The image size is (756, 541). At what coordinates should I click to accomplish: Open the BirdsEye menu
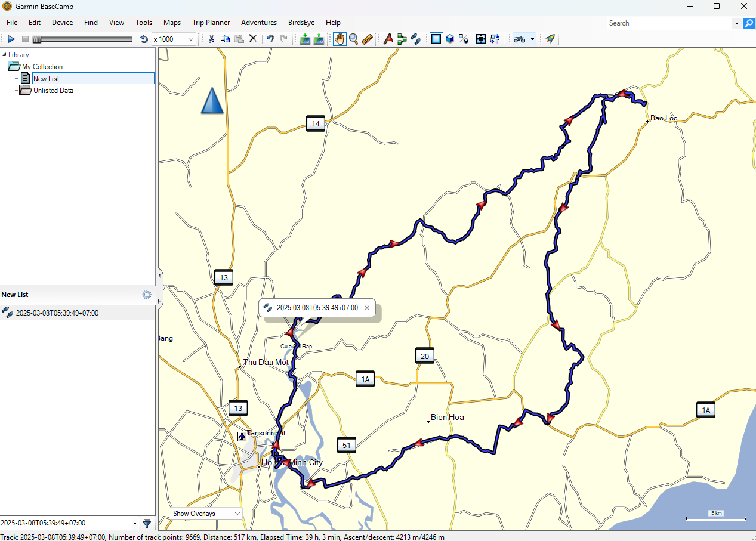301,23
